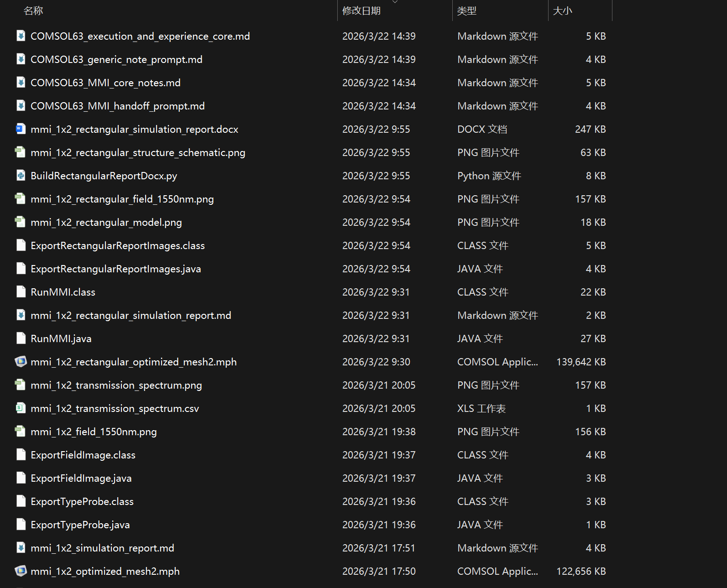727x588 pixels.
Task: Click the file icon of ExportFieldImage.java
Action: (x=21, y=478)
